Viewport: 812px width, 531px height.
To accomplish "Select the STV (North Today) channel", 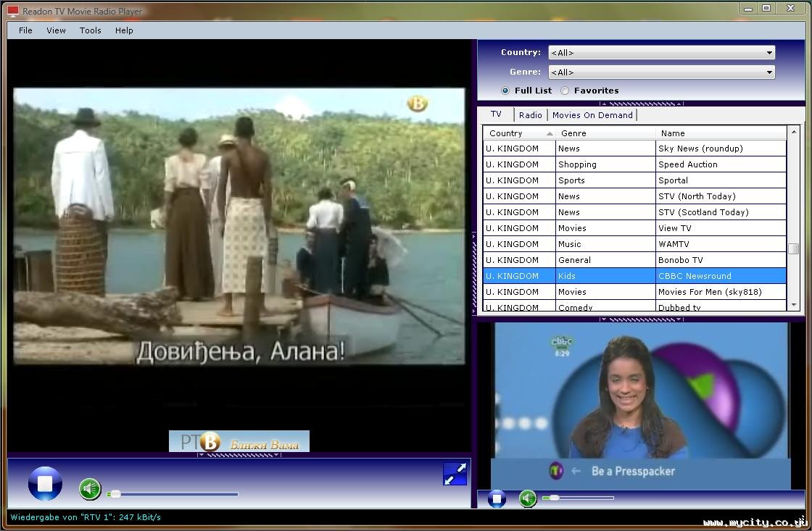I will click(x=634, y=196).
